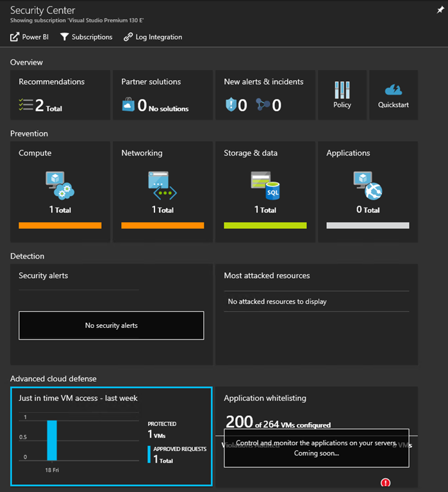Select the Storage & data SQL icon

coord(265,186)
